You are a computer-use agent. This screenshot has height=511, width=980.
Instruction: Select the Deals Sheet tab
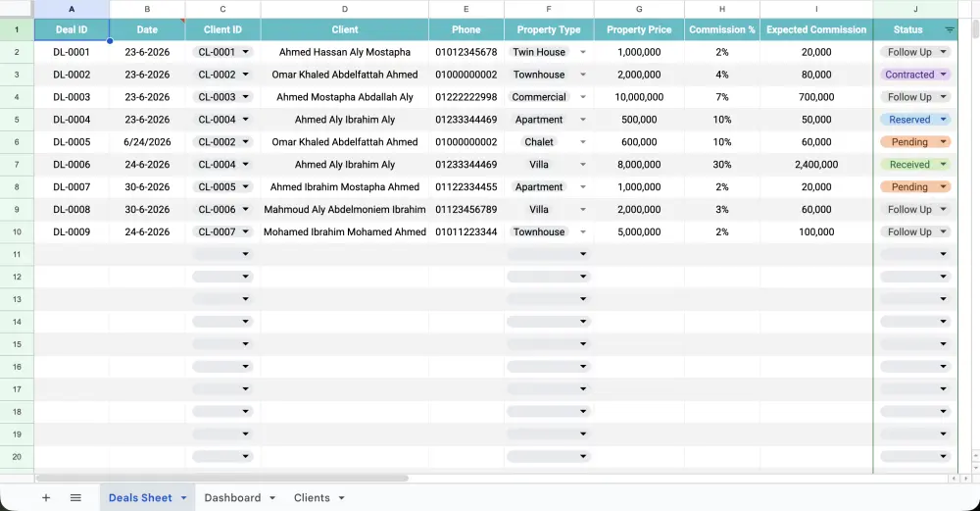pyautogui.click(x=140, y=498)
